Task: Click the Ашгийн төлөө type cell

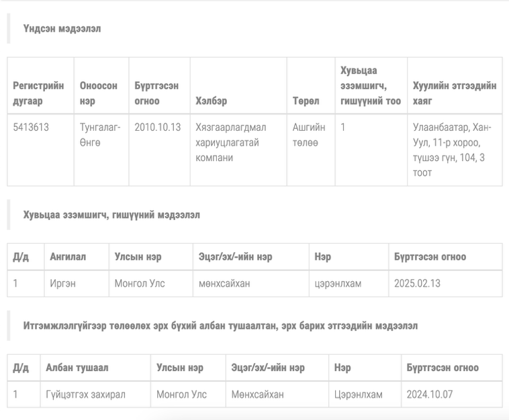Action: [x=309, y=134]
